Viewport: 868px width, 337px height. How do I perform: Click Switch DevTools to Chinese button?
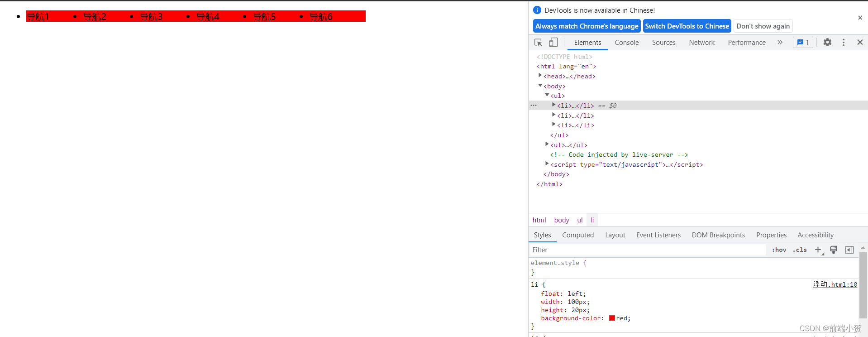687,26
